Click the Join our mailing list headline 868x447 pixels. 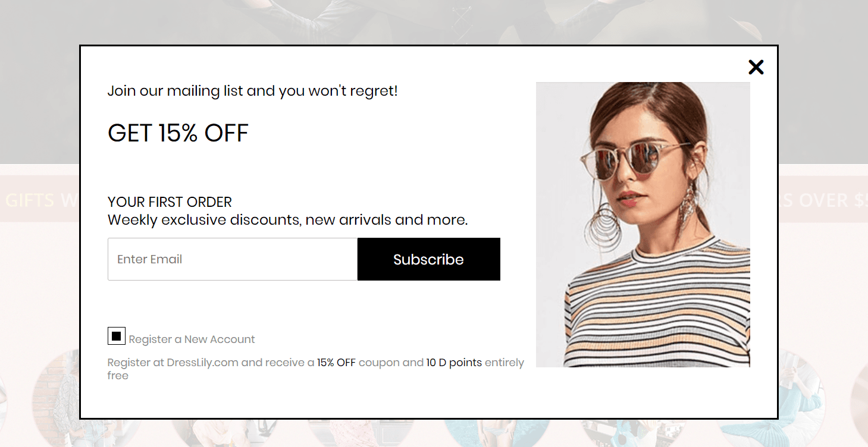coord(252,91)
